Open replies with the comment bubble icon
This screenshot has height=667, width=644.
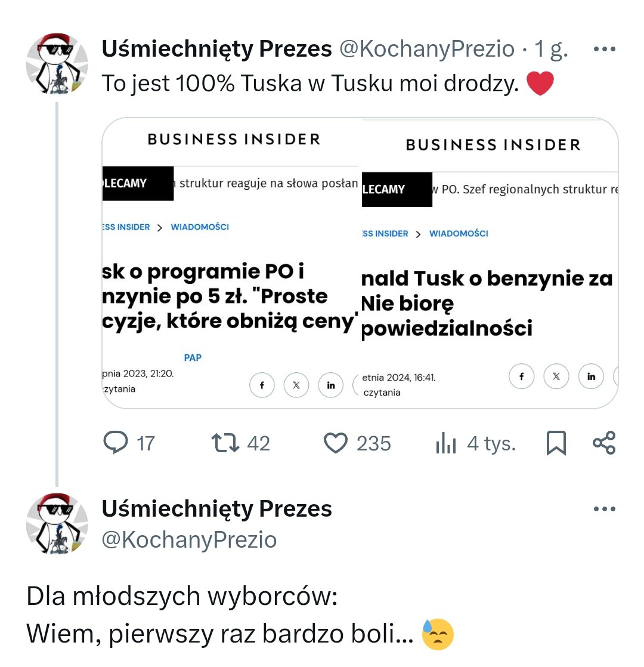pos(116,443)
